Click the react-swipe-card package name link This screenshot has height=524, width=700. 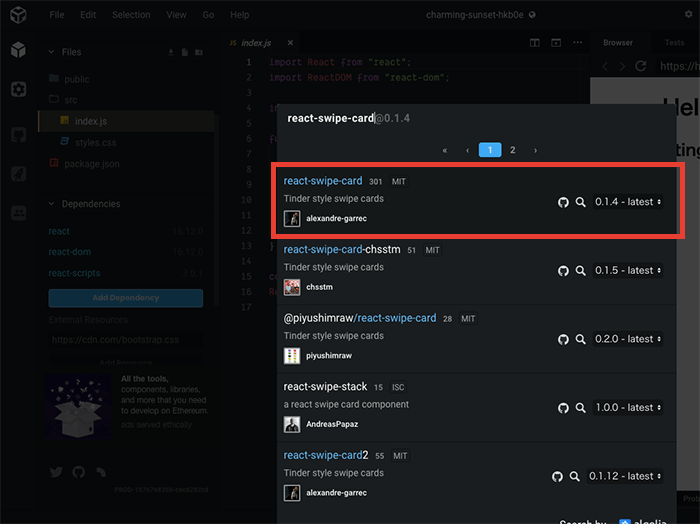coord(323,181)
